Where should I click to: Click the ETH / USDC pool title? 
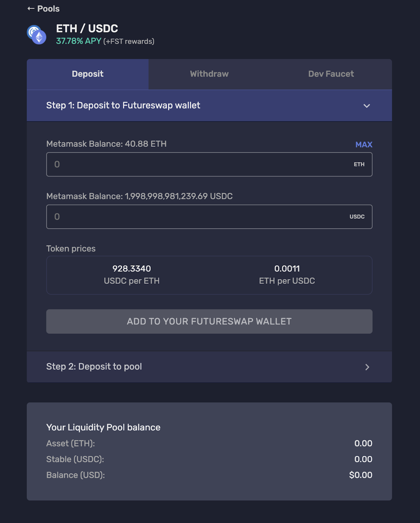(87, 29)
